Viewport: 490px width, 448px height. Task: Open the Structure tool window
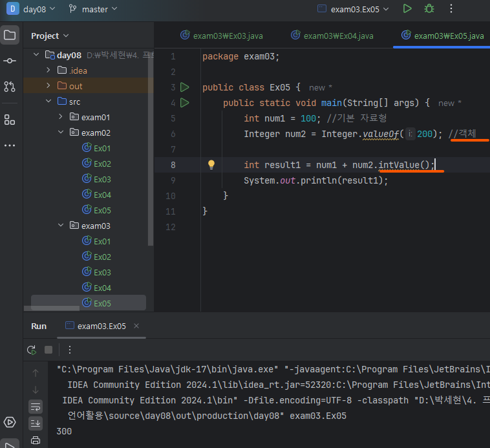click(10, 120)
